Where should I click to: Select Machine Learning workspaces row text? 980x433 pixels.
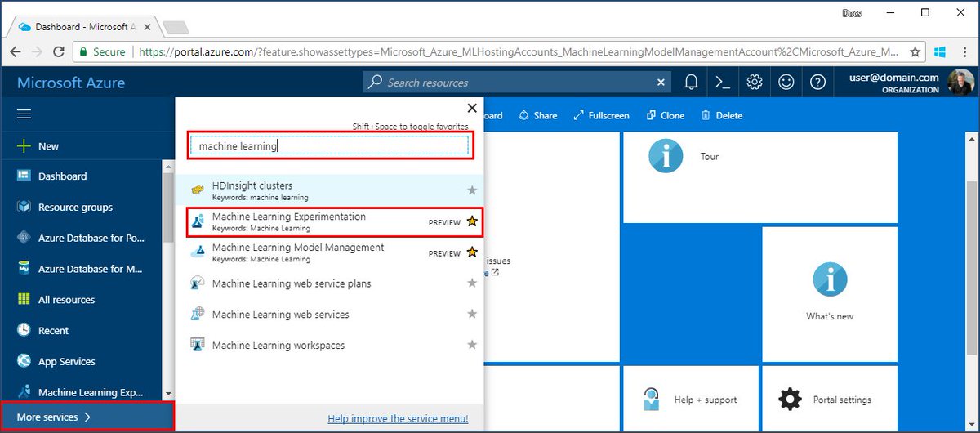[x=278, y=346]
